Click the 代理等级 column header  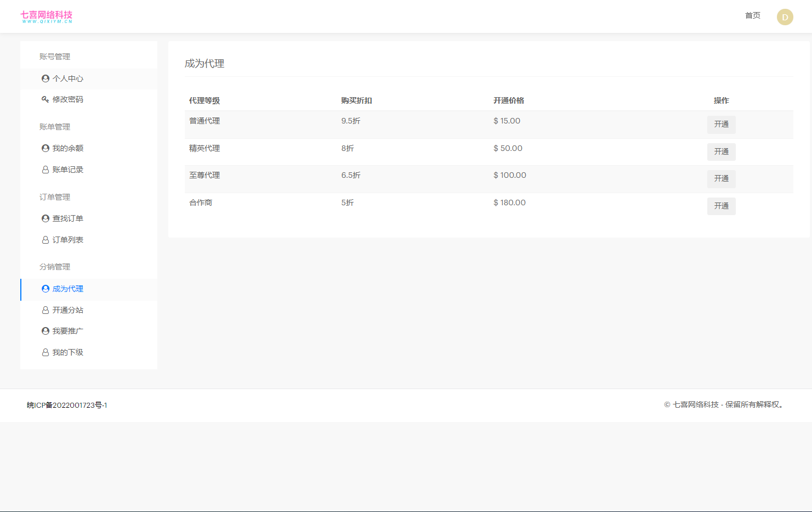coord(205,100)
